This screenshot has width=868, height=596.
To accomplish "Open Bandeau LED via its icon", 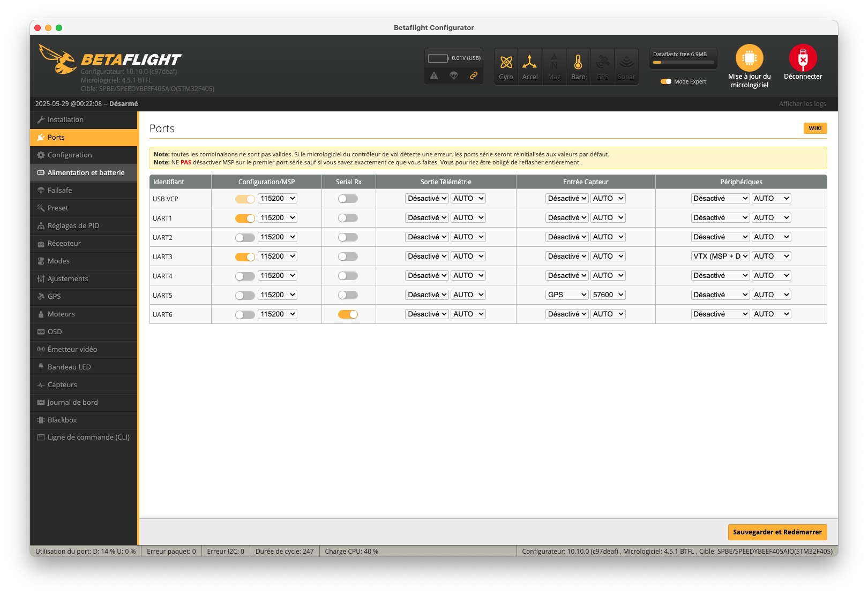I will [x=41, y=367].
